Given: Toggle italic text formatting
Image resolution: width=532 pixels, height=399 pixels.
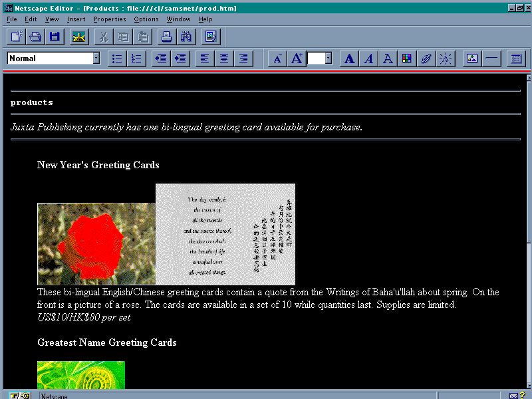Looking at the screenshot, I should 368,59.
